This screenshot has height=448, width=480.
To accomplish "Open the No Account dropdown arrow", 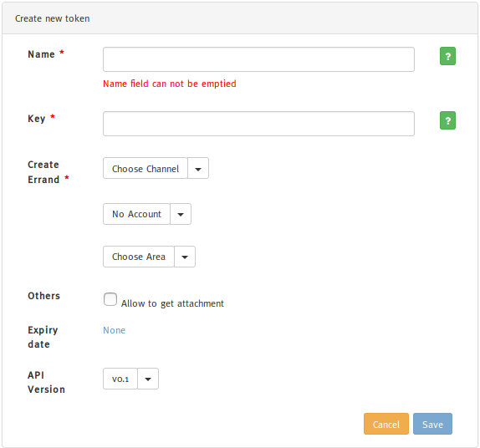I will coord(181,214).
